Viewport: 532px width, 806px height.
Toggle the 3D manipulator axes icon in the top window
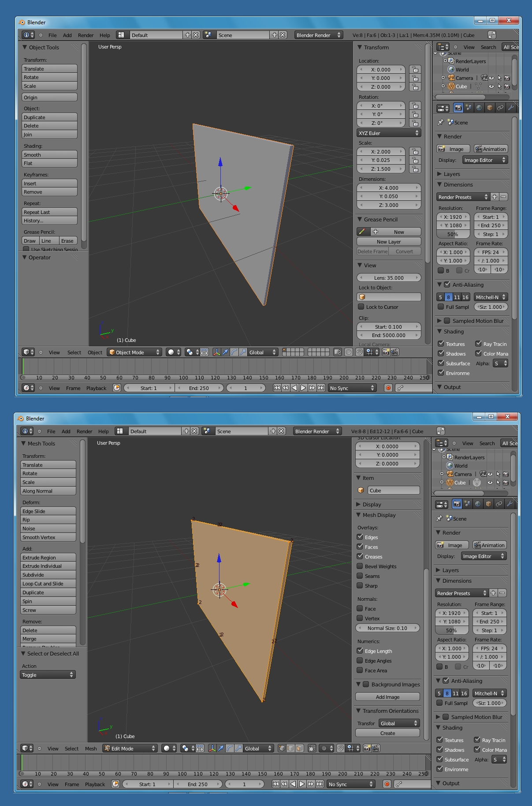tap(216, 352)
